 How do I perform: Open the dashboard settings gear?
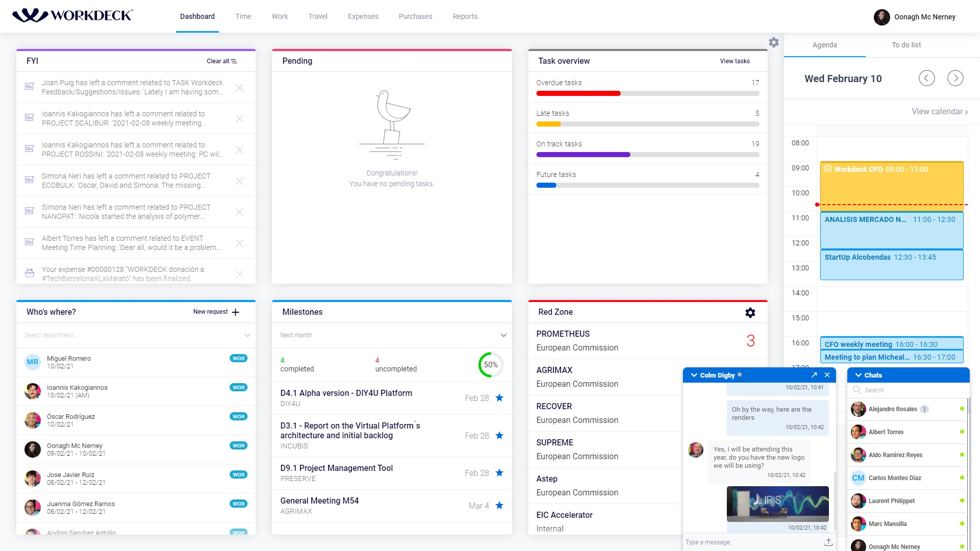(x=774, y=42)
